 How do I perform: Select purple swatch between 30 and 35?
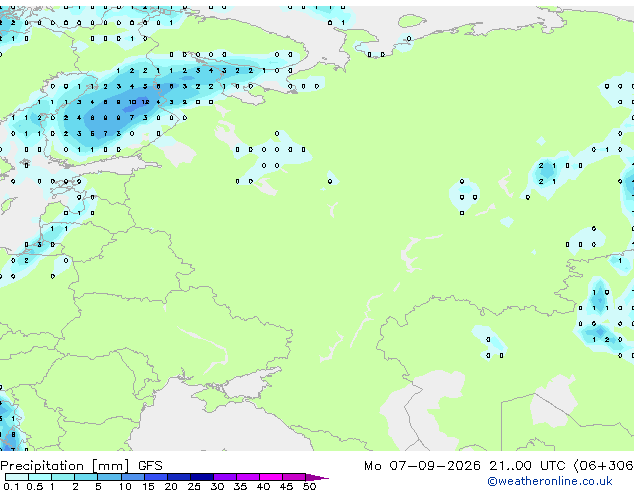pos(225,477)
